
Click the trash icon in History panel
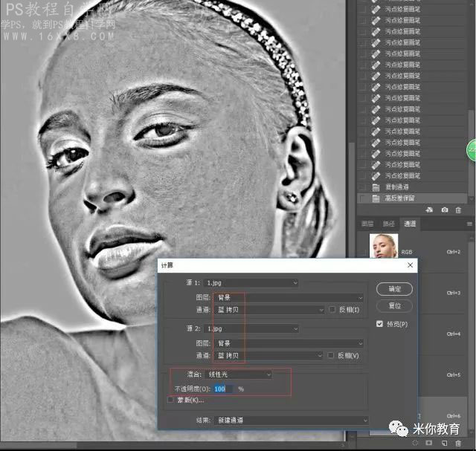click(x=458, y=210)
